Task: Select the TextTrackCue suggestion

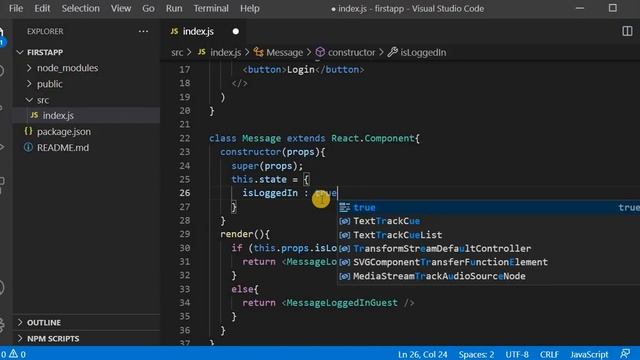Action: coord(488,221)
